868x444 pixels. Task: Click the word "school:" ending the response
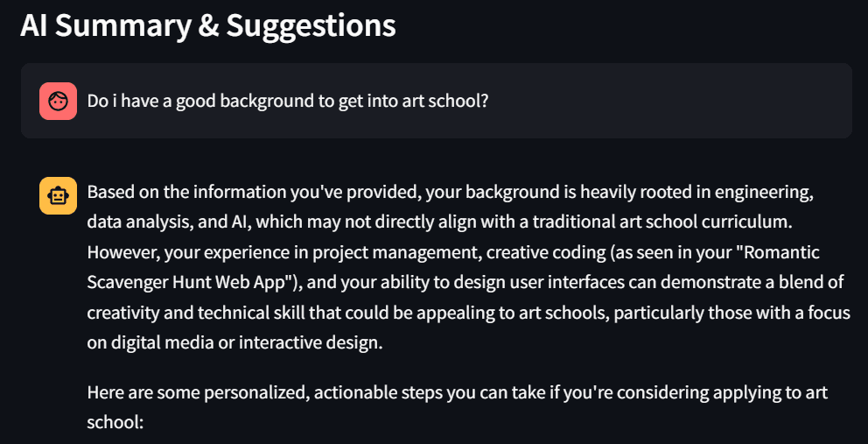(115, 424)
